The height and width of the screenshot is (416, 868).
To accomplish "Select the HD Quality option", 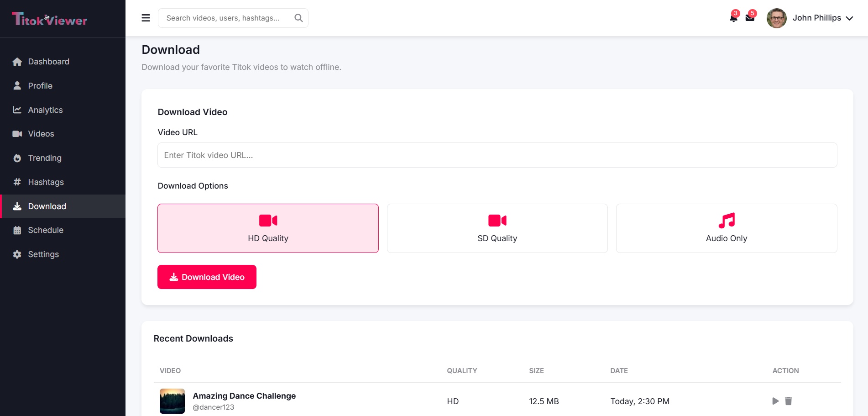I will [268, 228].
